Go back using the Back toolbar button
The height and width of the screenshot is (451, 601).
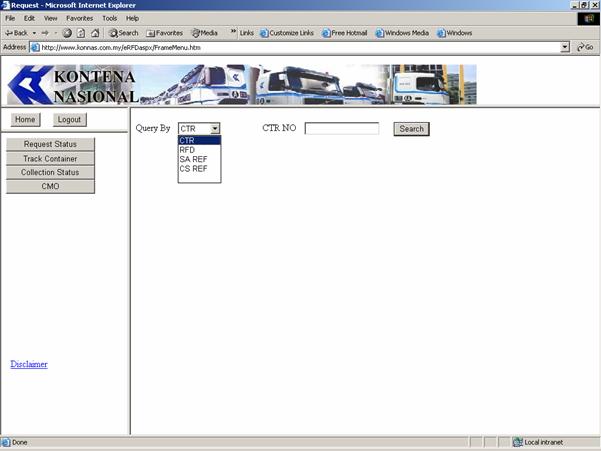[x=16, y=33]
